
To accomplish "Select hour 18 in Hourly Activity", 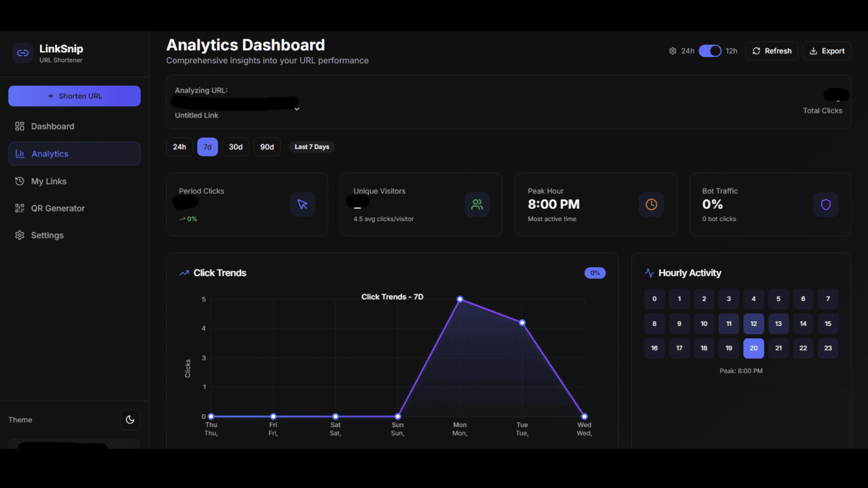I will click(x=704, y=348).
